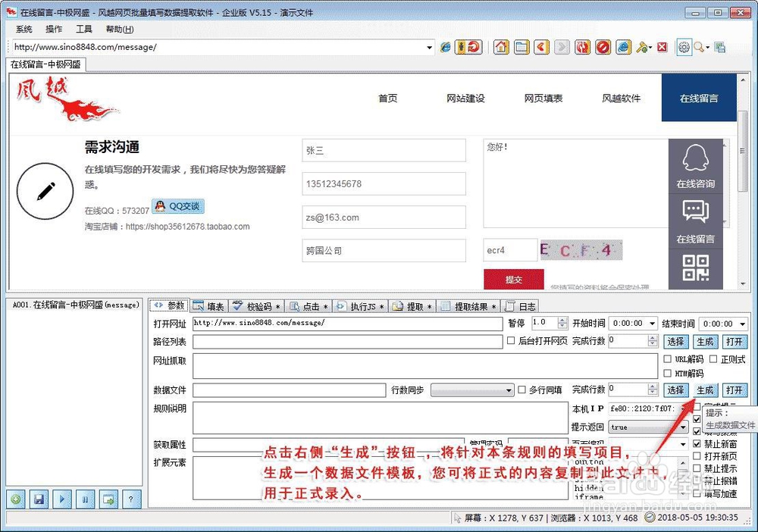The height and width of the screenshot is (532, 758).
Task: Open the magnifier zoom dropdown arrow
Action: tap(707, 47)
